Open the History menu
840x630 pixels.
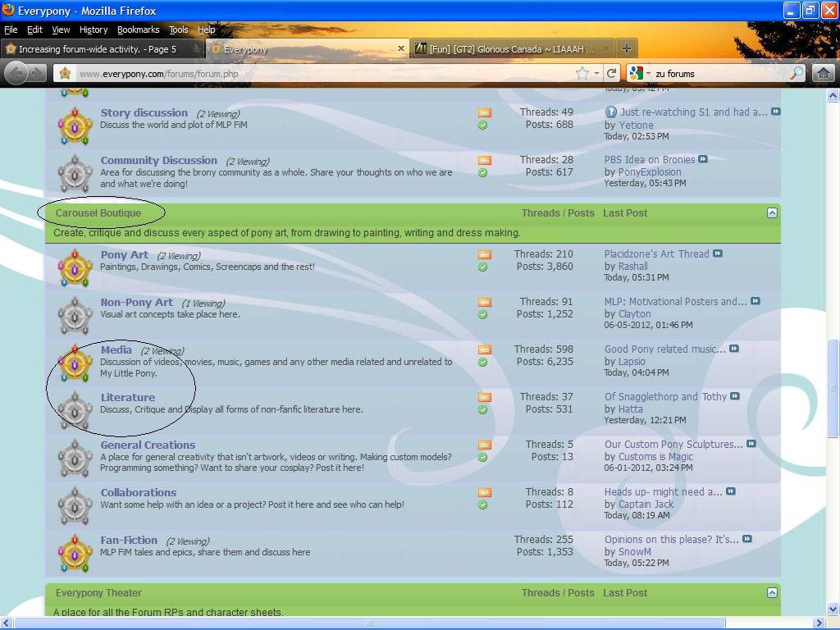coord(94,30)
